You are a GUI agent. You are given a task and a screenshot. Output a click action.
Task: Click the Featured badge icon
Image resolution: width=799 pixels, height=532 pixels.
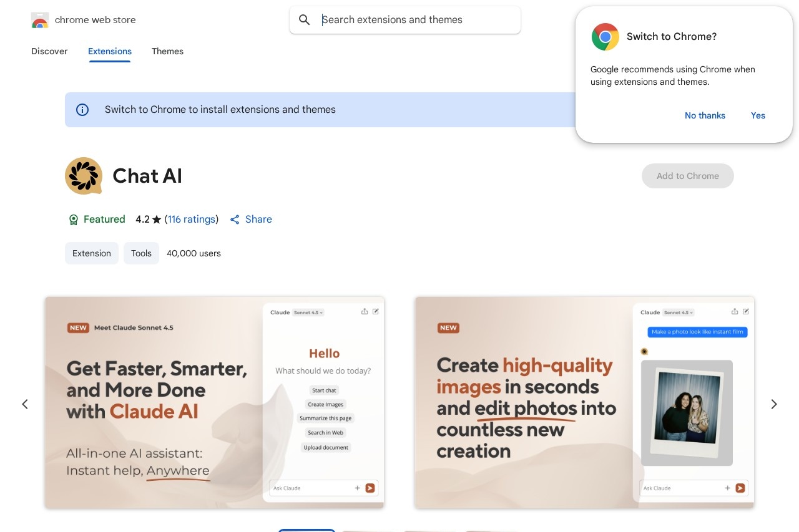click(x=74, y=220)
